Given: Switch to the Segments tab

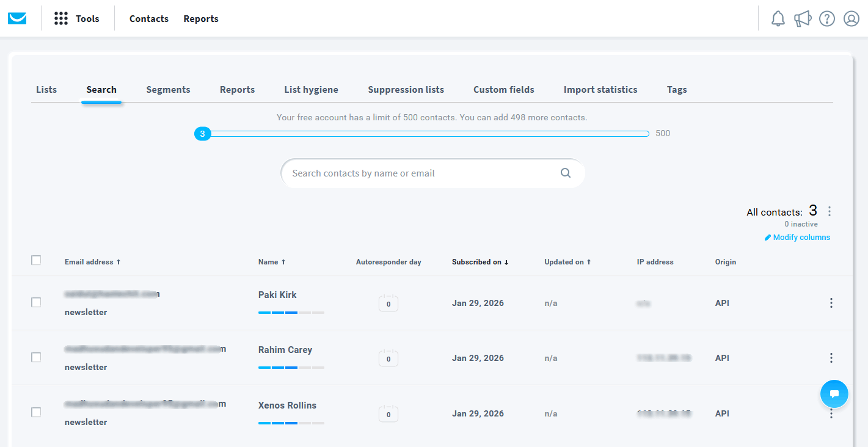Looking at the screenshot, I should 168,89.
